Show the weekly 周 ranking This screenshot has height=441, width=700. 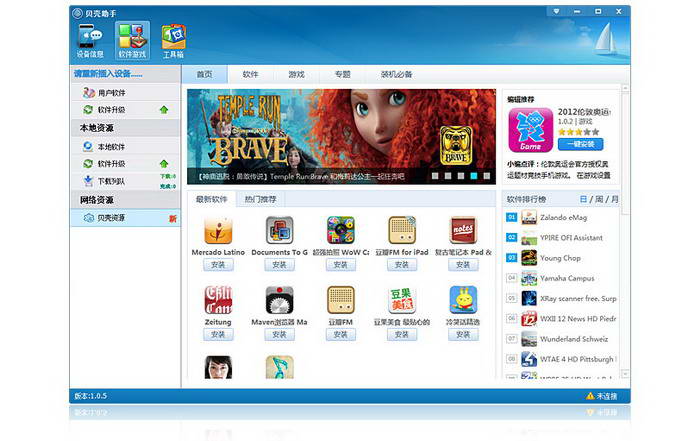[599, 199]
